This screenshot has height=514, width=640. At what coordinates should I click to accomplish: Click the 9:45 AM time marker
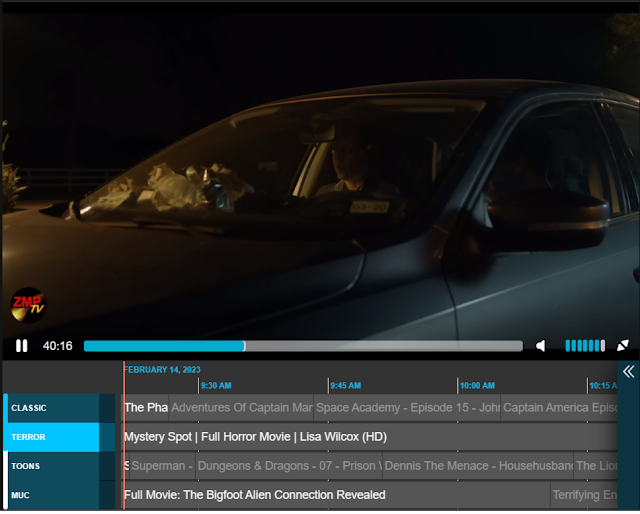pos(345,385)
